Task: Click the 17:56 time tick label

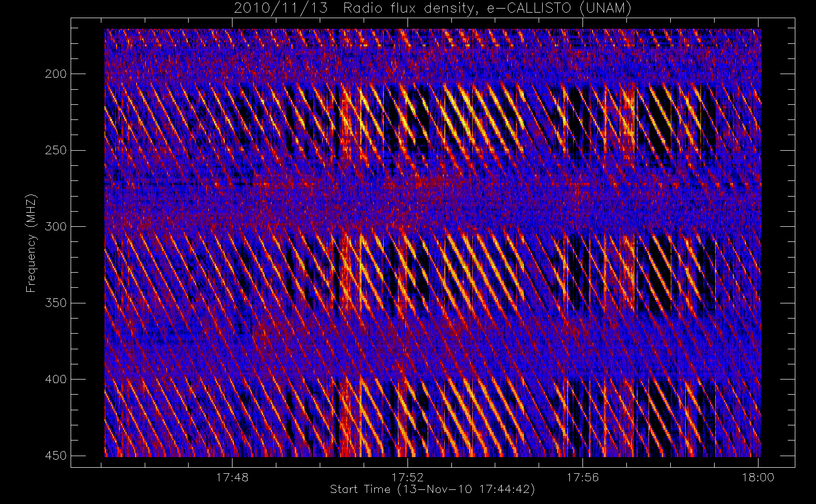Action: click(x=583, y=477)
